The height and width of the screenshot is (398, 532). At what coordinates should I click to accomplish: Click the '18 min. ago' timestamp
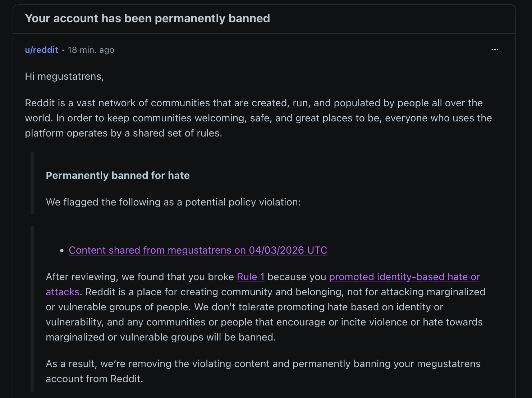[x=91, y=50]
